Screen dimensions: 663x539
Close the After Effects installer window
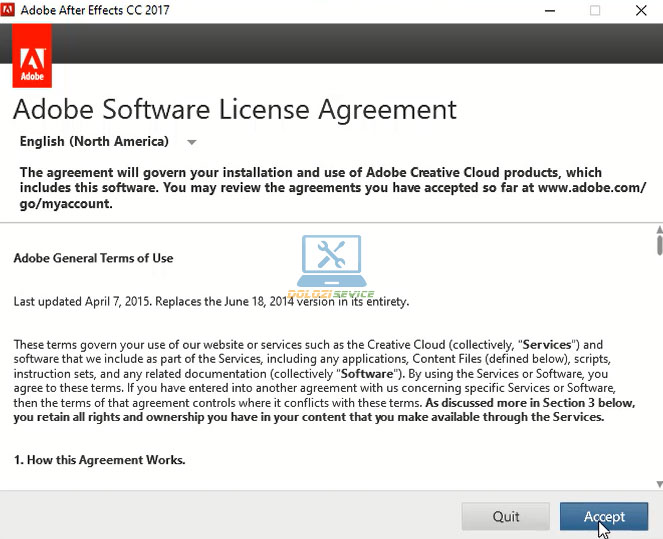click(x=641, y=11)
